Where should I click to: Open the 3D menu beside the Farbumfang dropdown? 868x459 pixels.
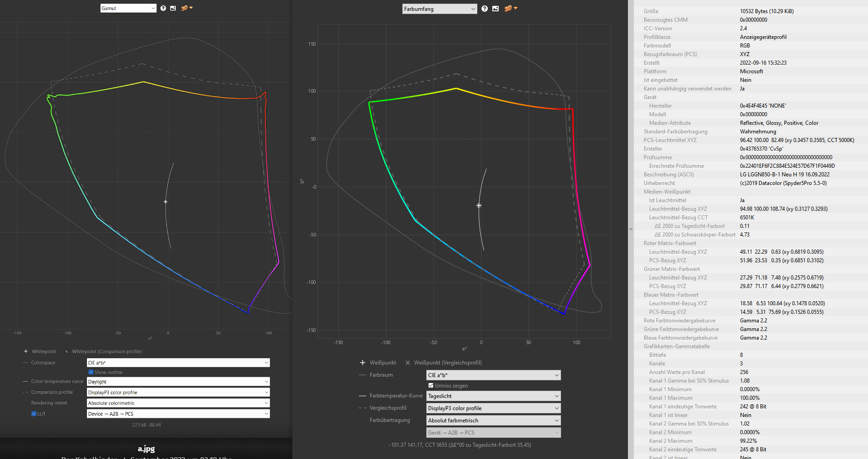coord(511,9)
